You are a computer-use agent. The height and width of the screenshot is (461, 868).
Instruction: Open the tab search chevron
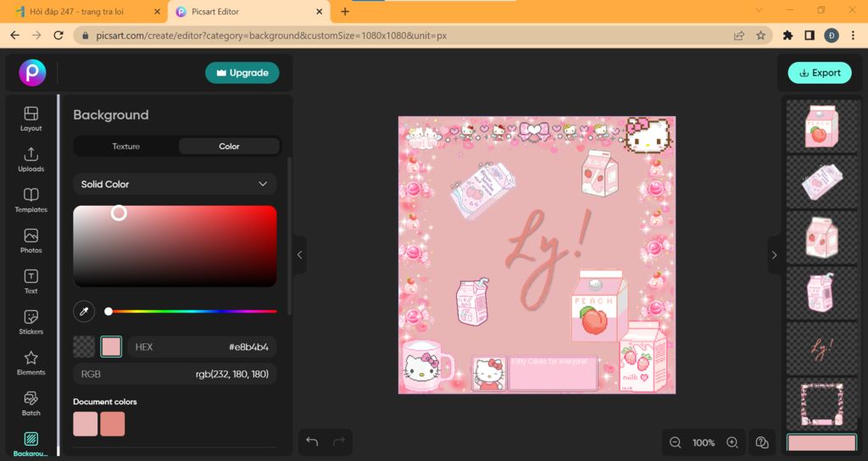(759, 10)
